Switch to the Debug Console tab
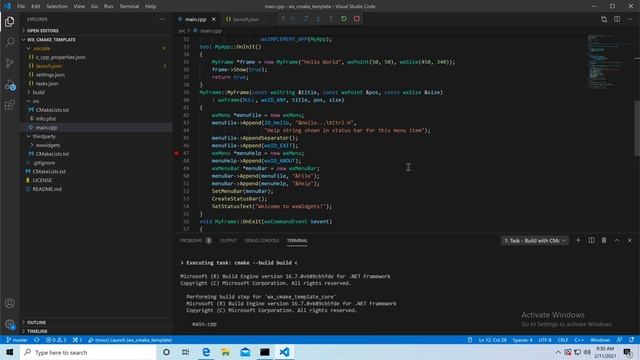640x360 pixels. tap(262, 240)
